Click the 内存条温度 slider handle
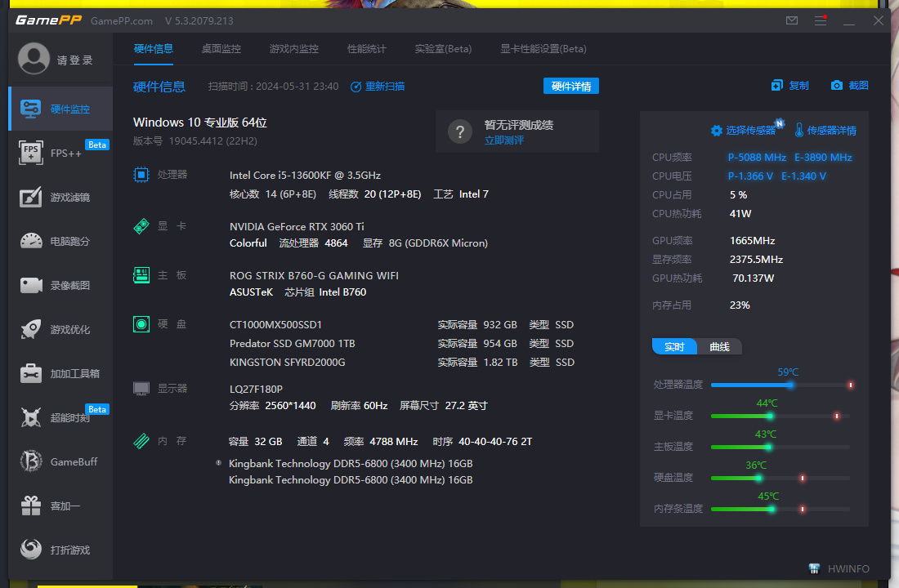Image resolution: width=899 pixels, height=588 pixels. 772,509
